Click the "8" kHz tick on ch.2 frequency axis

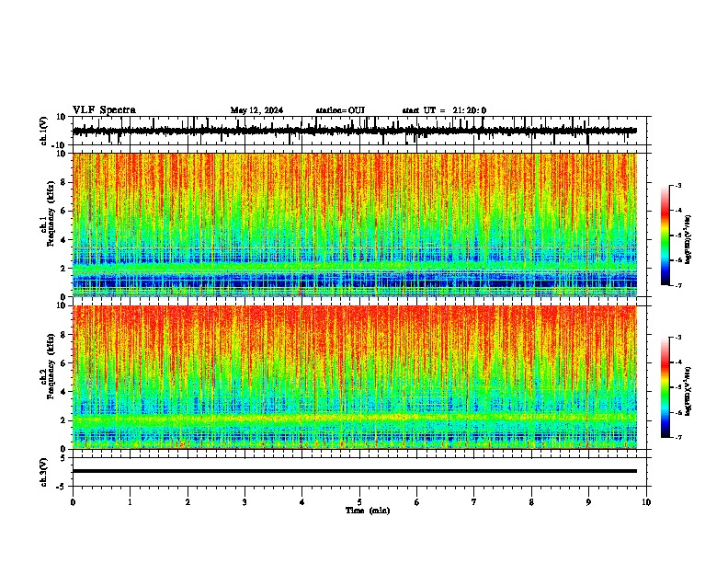(x=63, y=335)
